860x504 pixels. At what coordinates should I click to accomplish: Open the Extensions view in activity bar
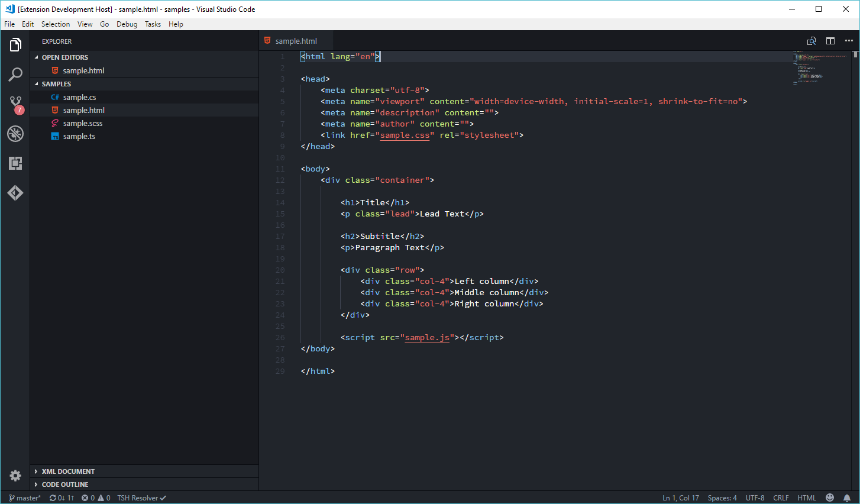click(x=15, y=163)
